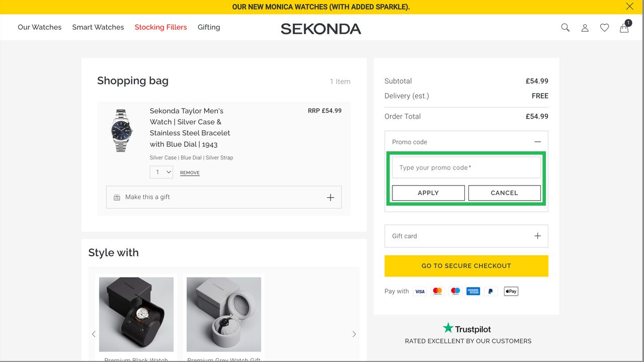Click the Apple Pay payment icon
Image resolution: width=644 pixels, height=362 pixels.
click(x=511, y=291)
